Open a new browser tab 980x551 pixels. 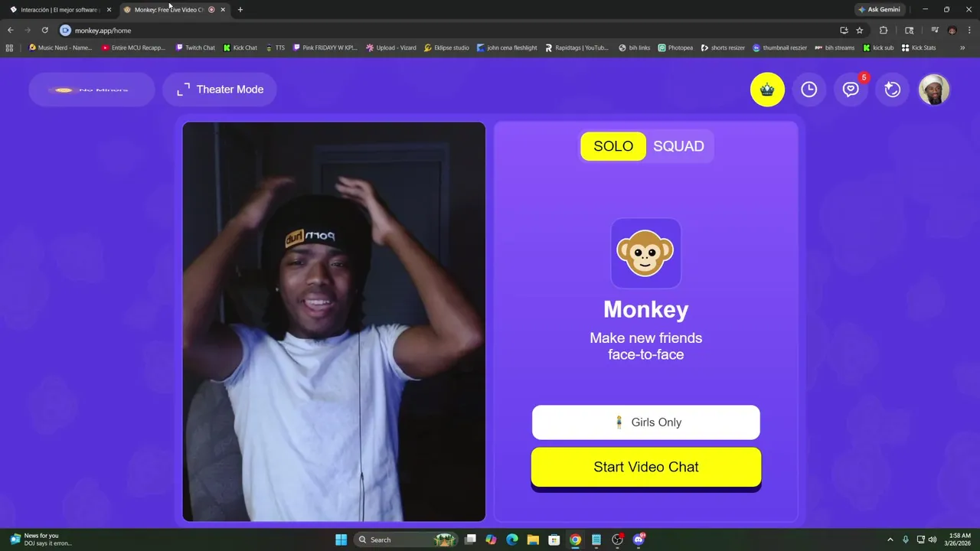[x=240, y=10]
